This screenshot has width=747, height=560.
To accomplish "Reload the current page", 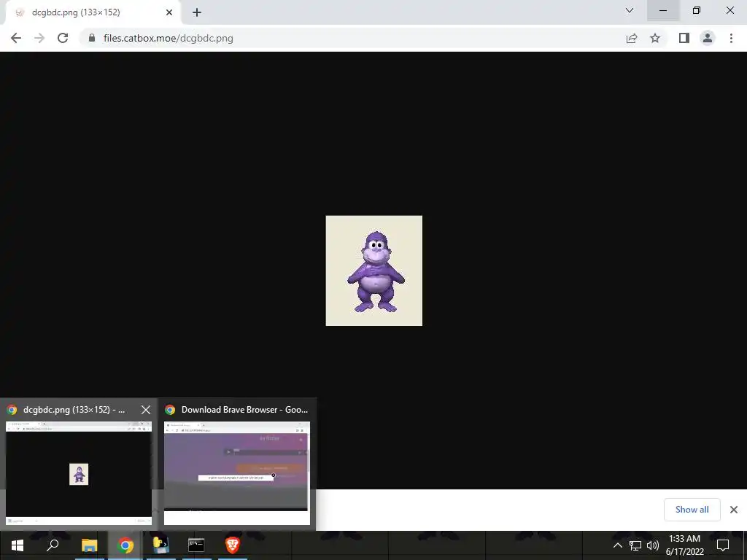I will point(63,38).
